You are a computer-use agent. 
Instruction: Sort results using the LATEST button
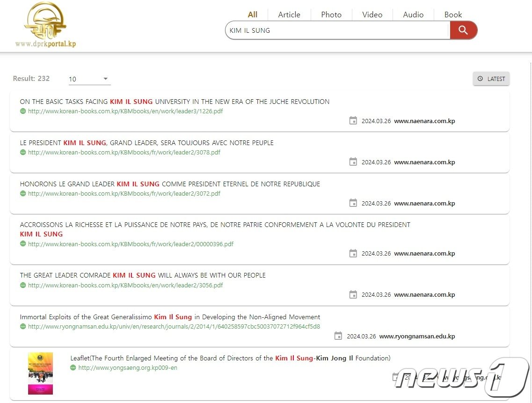click(491, 79)
